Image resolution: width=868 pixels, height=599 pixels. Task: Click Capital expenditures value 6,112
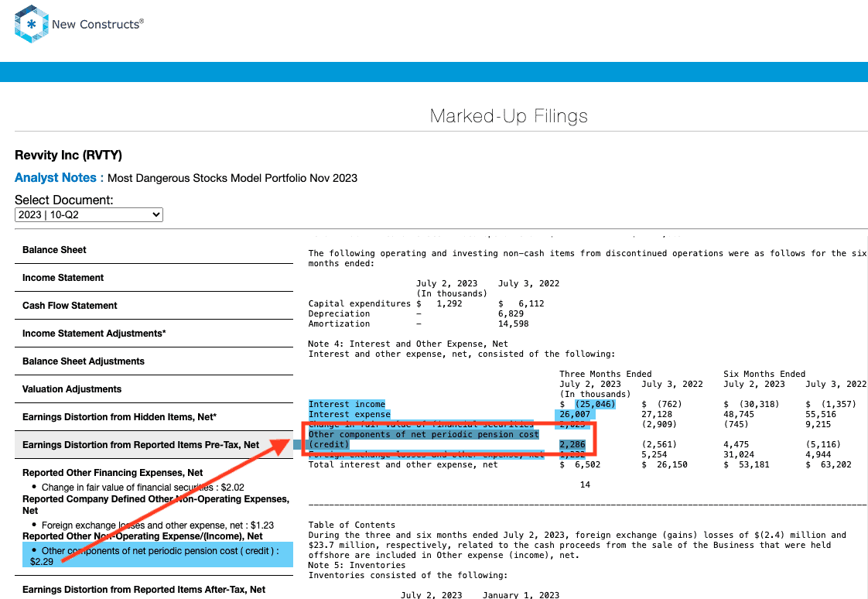[x=531, y=303]
